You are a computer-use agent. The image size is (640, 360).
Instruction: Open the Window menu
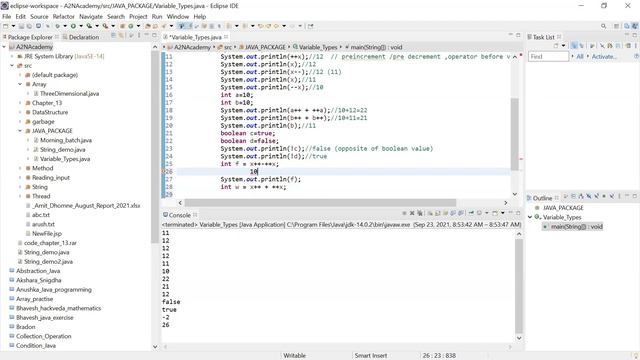coord(178,16)
